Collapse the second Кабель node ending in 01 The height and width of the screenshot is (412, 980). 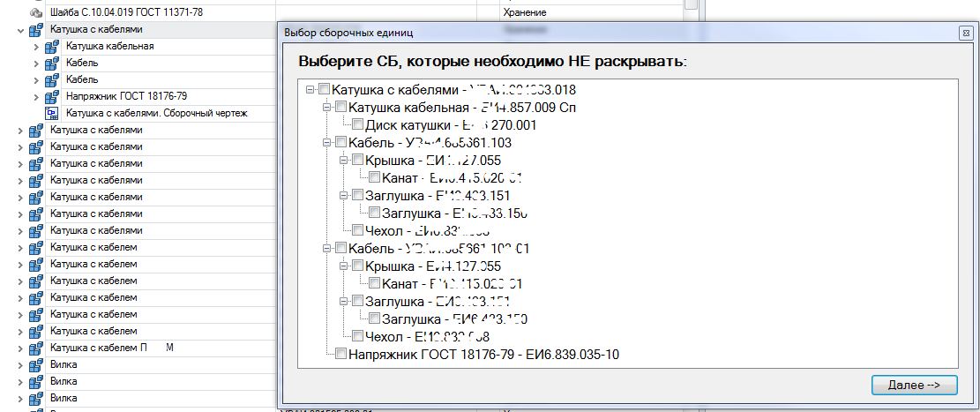coord(326,248)
